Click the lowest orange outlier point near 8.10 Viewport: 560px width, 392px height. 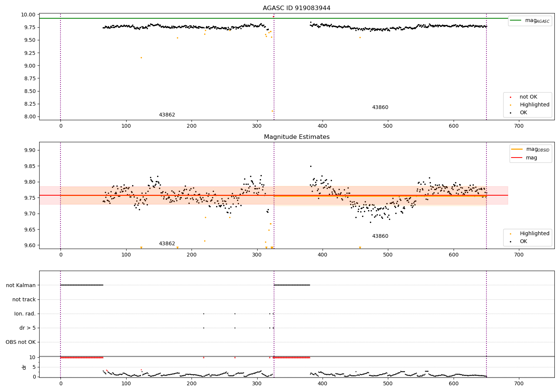coord(272,111)
